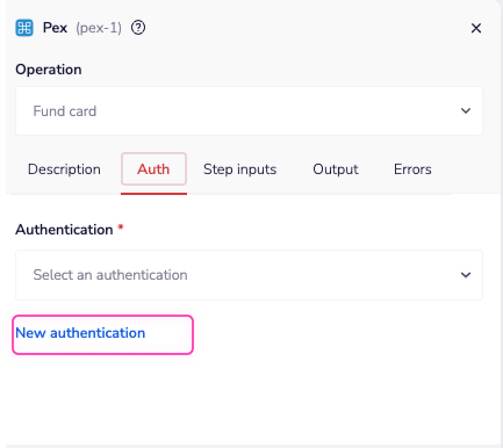503x448 pixels.
Task: Click the red required asterisk
Action: [121, 229]
